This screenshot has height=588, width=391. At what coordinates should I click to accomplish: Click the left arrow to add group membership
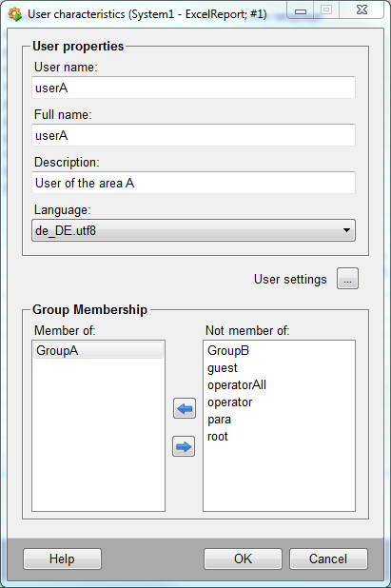[x=185, y=408]
